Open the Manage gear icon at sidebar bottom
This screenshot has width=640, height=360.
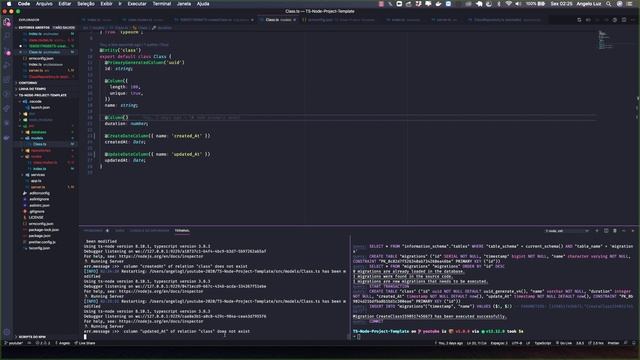click(x=7, y=332)
